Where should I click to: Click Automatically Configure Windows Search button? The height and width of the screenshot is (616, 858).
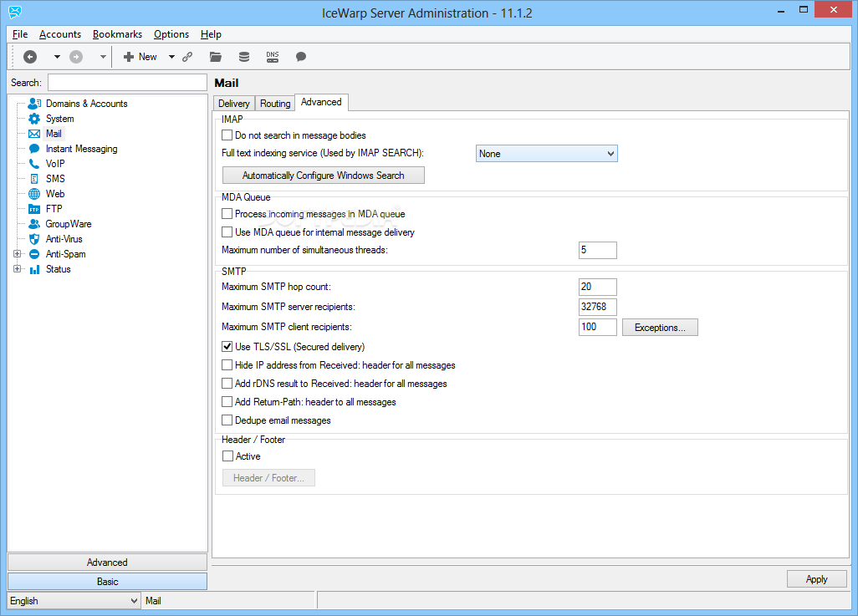(324, 175)
